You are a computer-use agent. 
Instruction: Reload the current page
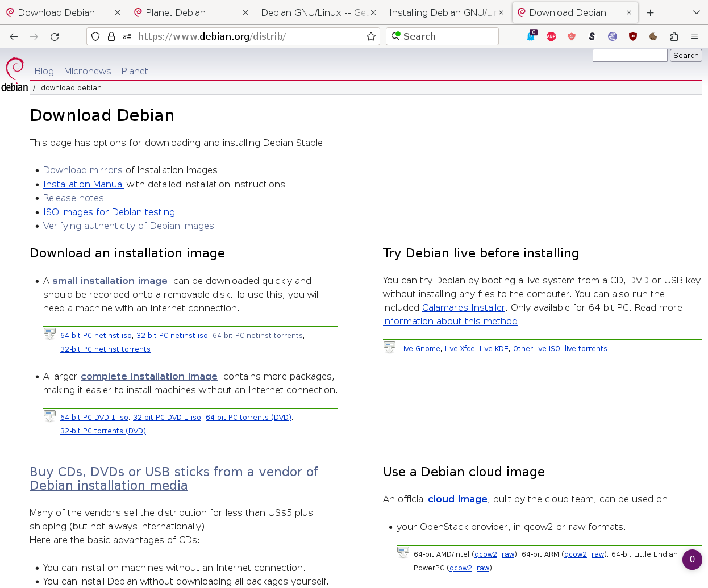click(55, 37)
